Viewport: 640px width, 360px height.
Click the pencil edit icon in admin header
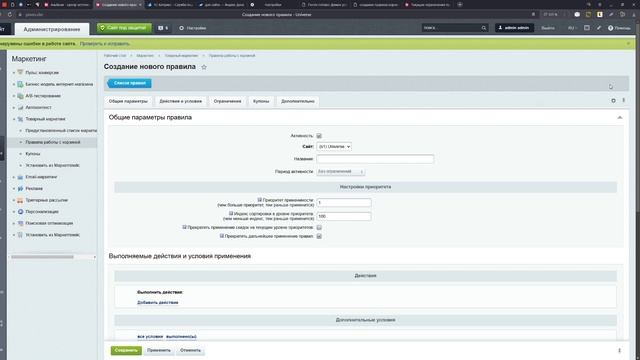[x=598, y=28]
